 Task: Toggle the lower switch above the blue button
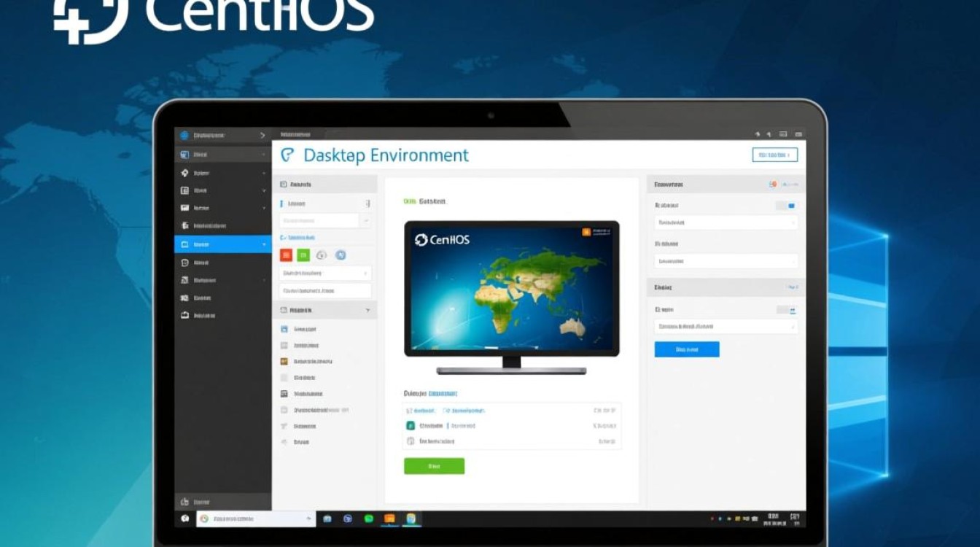[x=787, y=310]
